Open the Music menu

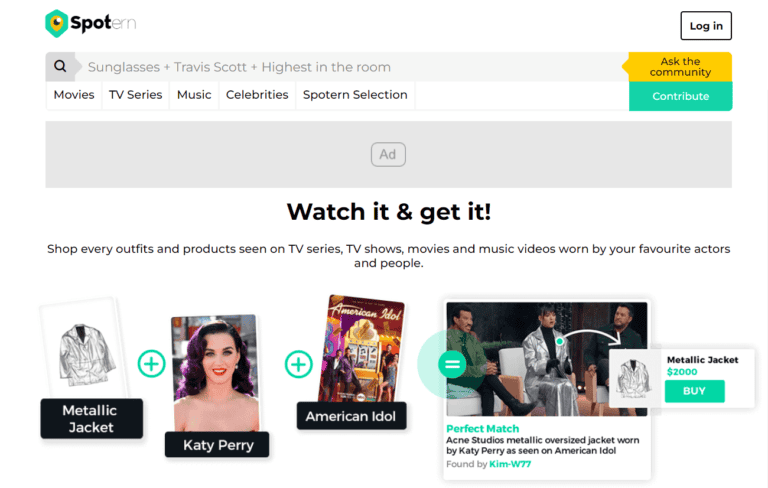pyautogui.click(x=194, y=95)
